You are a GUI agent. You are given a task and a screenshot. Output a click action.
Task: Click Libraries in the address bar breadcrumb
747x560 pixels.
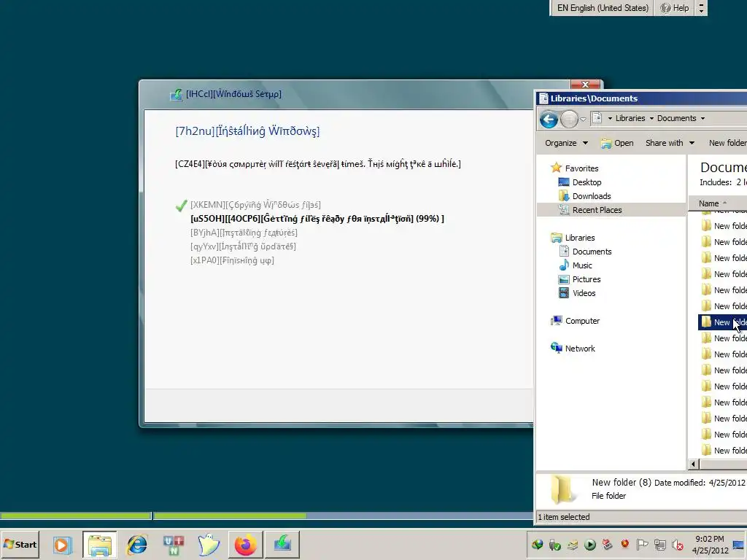point(630,119)
